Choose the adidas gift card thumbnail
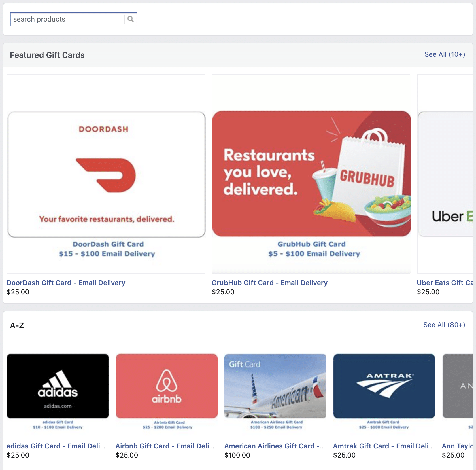Viewport: 476px width, 470px height. [x=58, y=393]
